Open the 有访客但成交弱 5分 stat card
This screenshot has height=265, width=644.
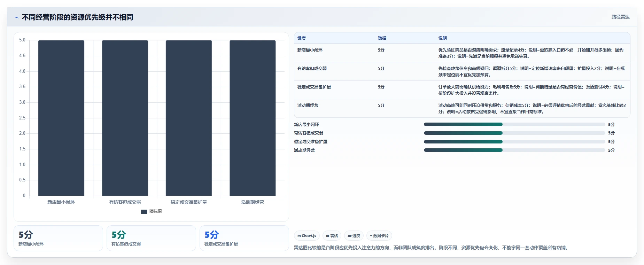pos(151,238)
